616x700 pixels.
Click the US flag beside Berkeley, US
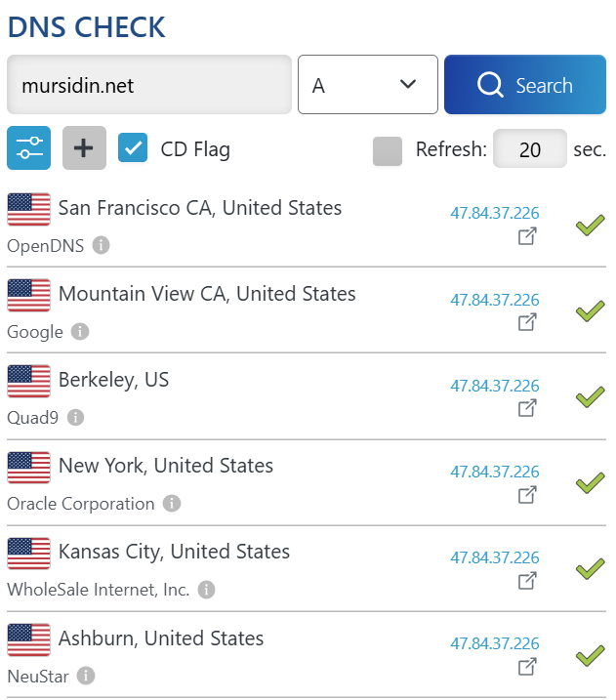(x=28, y=382)
